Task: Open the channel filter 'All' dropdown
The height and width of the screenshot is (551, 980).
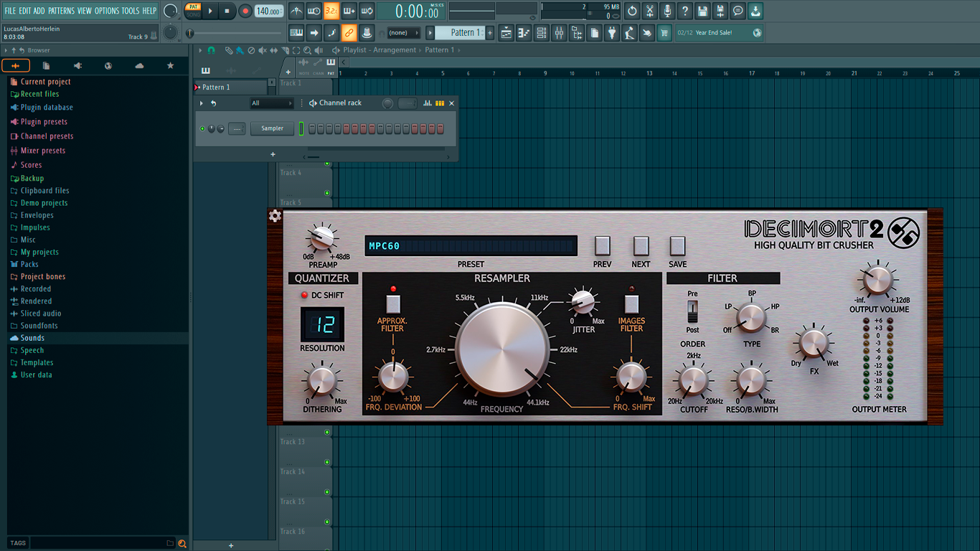Action: click(x=271, y=103)
